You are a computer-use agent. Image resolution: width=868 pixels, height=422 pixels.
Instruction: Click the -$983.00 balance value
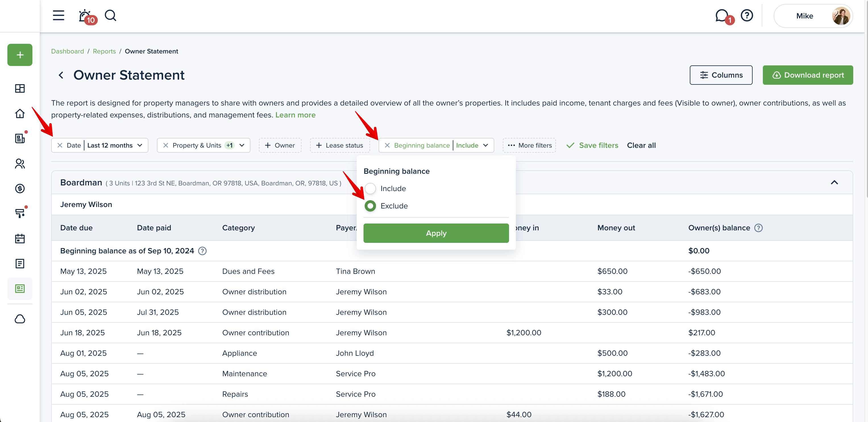(x=704, y=312)
